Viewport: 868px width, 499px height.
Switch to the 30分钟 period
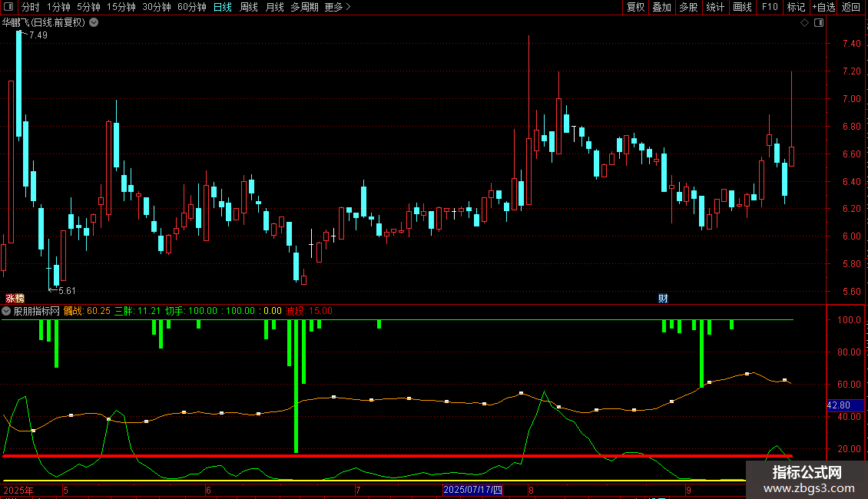click(x=157, y=7)
